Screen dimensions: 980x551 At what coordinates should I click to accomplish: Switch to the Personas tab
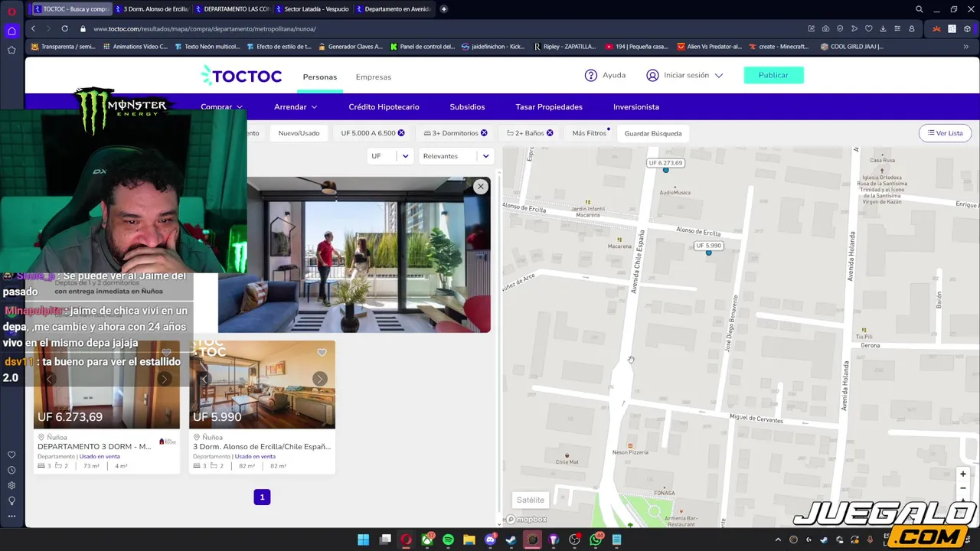point(319,77)
